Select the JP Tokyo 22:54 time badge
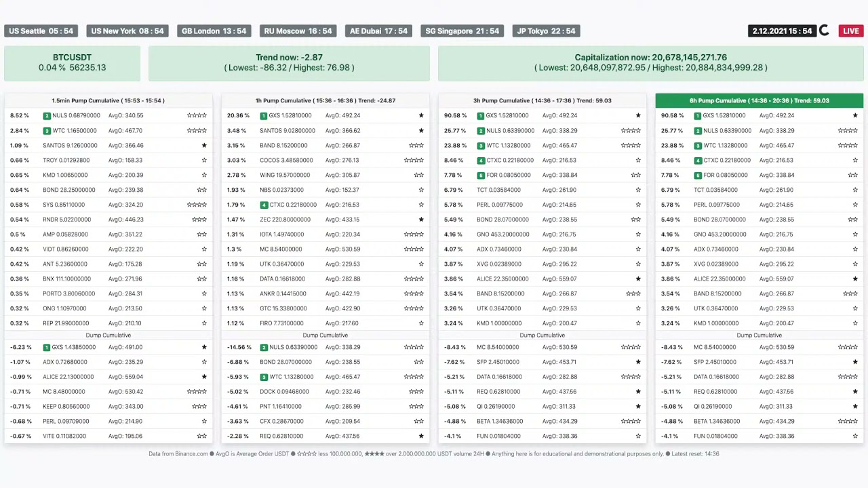 547,30
